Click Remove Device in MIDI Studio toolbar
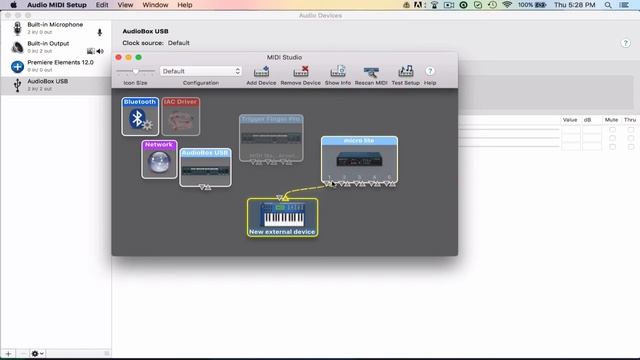This screenshot has height=360, width=640. tap(300, 75)
